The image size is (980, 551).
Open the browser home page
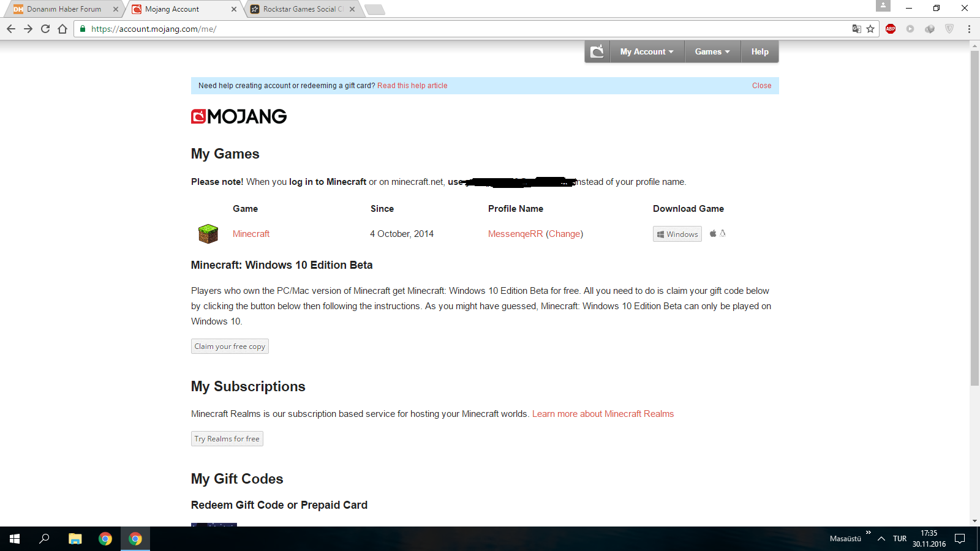point(62,29)
